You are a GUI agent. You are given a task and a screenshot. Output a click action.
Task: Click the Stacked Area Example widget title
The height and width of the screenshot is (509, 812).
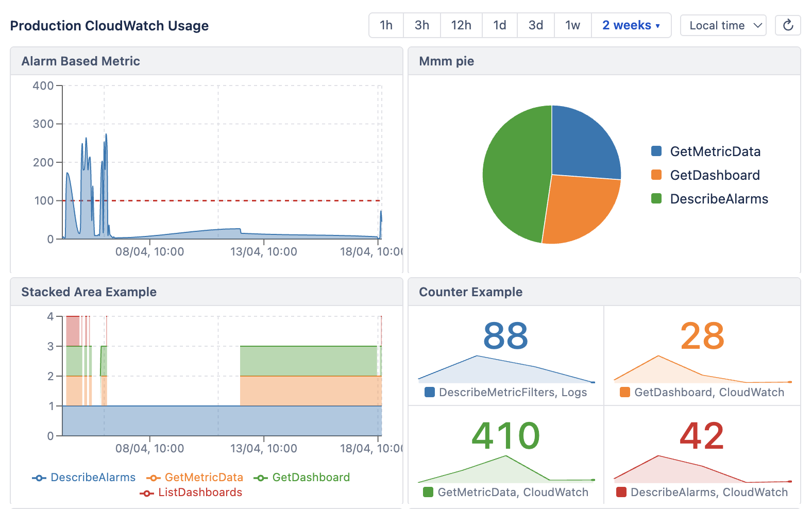89,292
